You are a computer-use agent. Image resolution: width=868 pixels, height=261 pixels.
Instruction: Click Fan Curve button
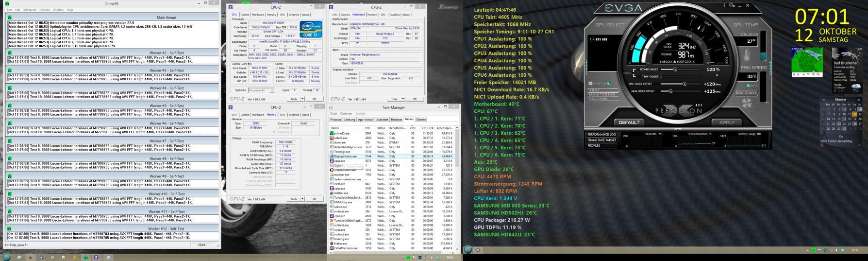pyautogui.click(x=746, y=93)
